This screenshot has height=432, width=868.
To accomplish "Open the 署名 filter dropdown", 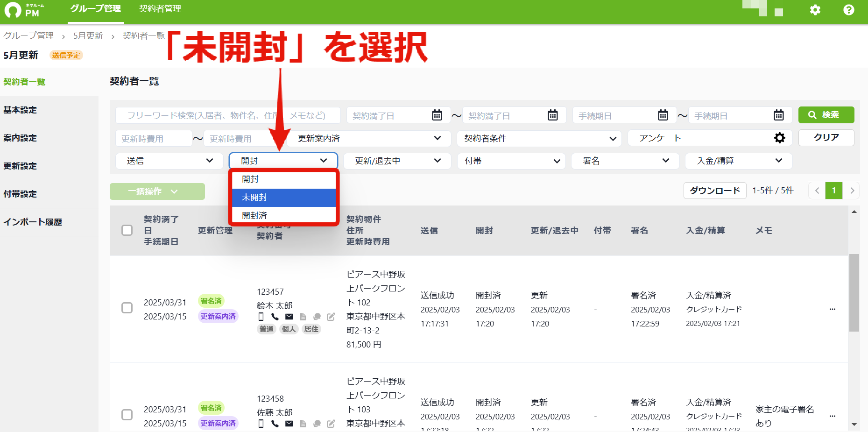I will pos(625,161).
